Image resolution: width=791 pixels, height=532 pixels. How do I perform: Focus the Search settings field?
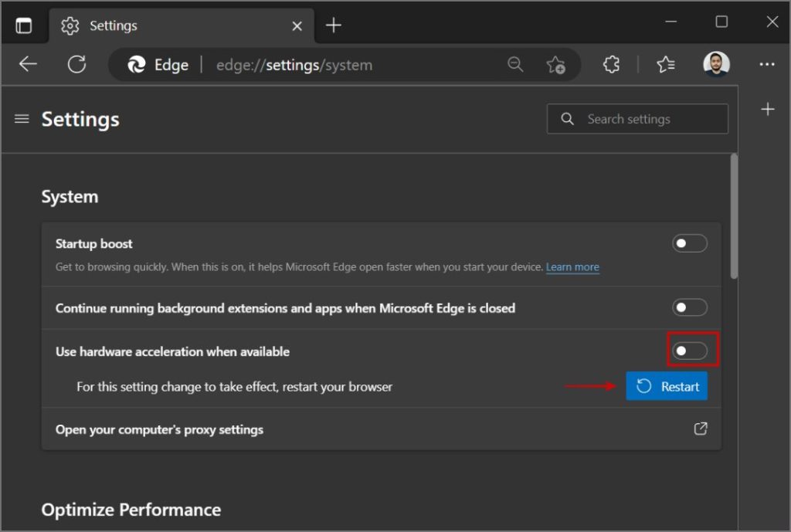(637, 119)
